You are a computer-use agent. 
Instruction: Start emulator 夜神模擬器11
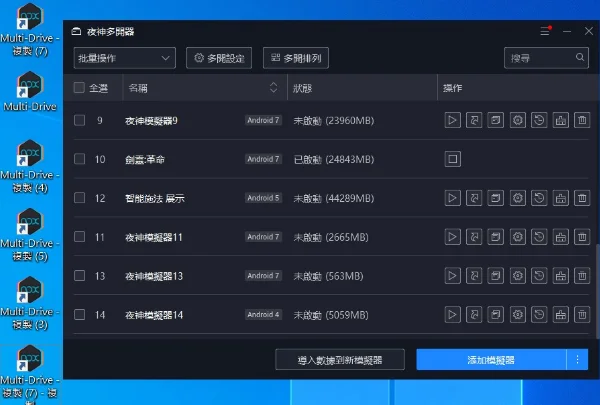(x=452, y=237)
